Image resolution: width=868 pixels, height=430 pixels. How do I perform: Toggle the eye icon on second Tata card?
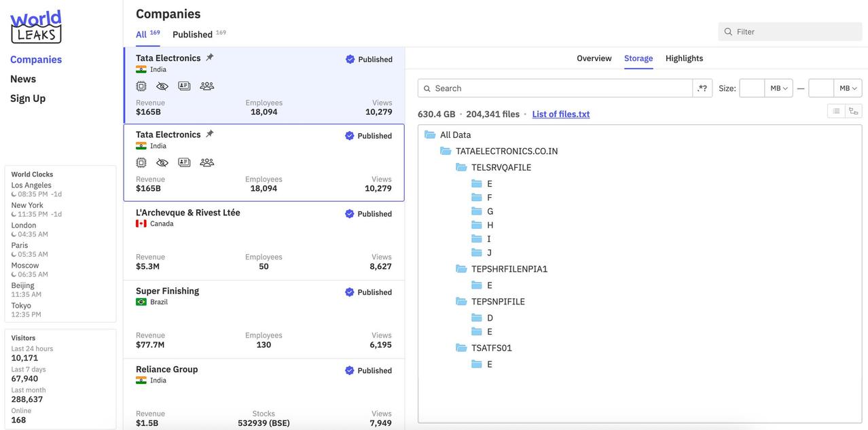point(162,162)
